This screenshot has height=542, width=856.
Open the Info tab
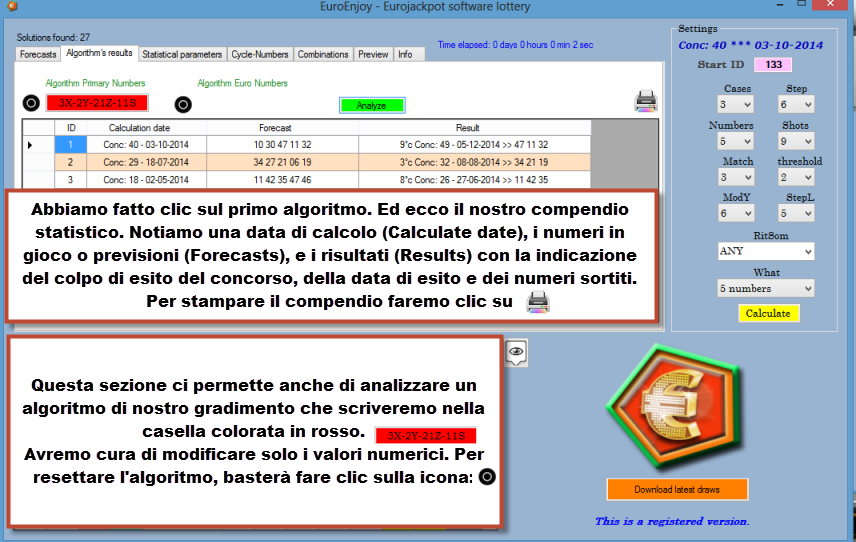click(x=406, y=55)
